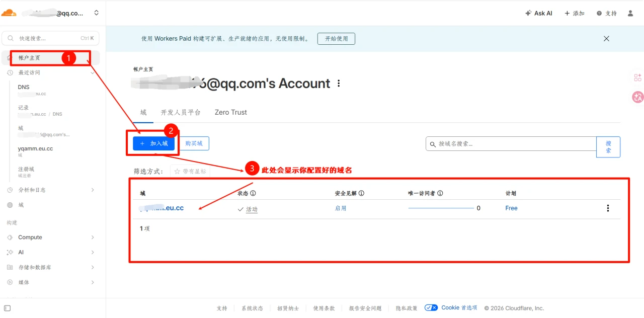This screenshot has width=644, height=318.
Task: Open domain row three-dot menu
Action: (x=608, y=208)
